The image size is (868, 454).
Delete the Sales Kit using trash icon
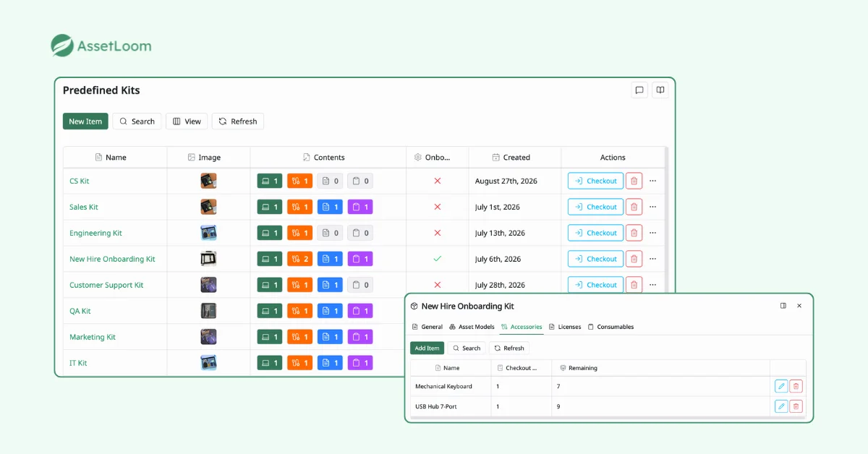(634, 207)
